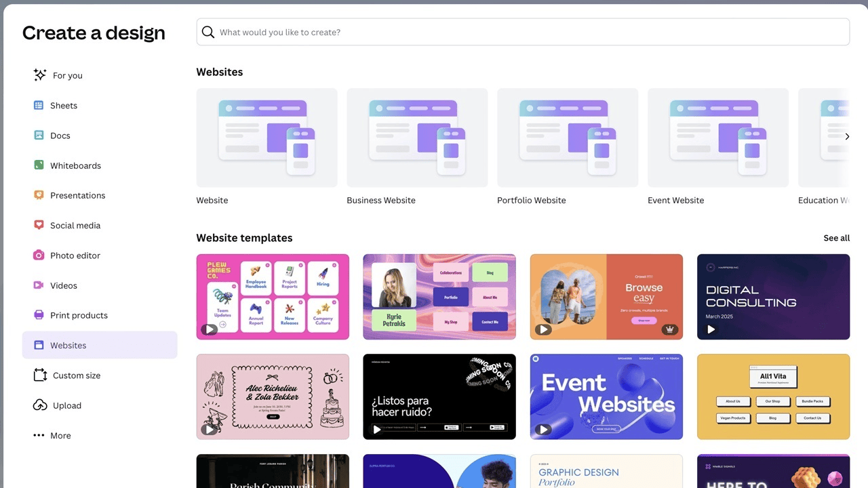
Task: Select the Photo editor camera icon
Action: click(x=39, y=256)
